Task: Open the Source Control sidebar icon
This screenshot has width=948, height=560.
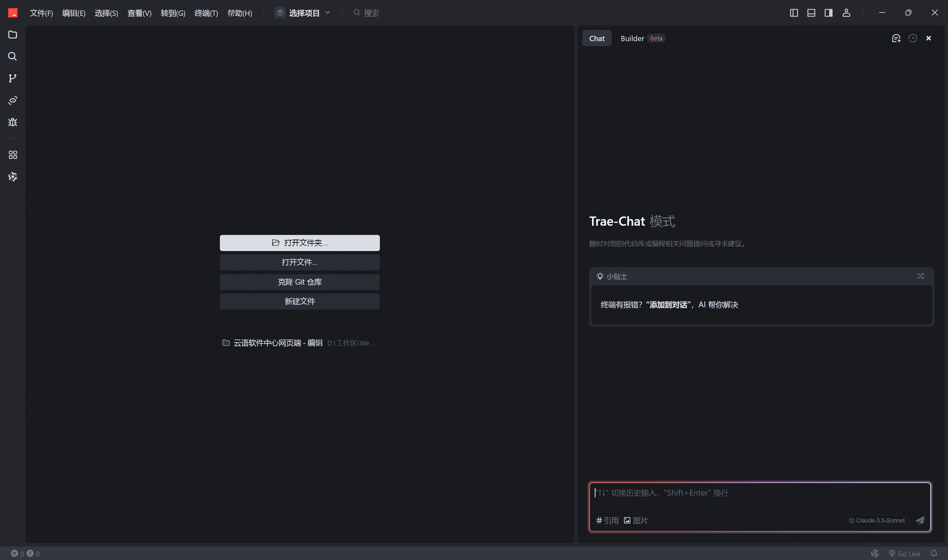Action: coord(13,79)
